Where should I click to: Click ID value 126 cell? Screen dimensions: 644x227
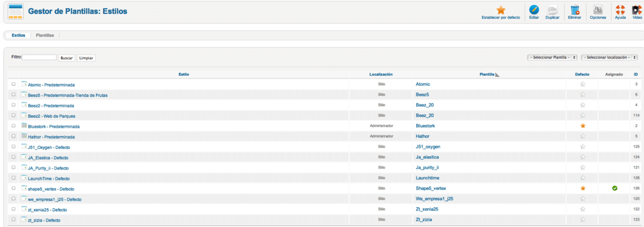tap(636, 188)
